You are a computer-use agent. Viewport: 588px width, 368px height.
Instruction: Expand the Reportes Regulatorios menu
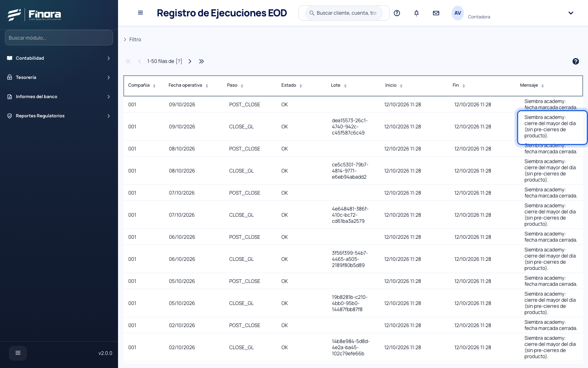[59, 116]
